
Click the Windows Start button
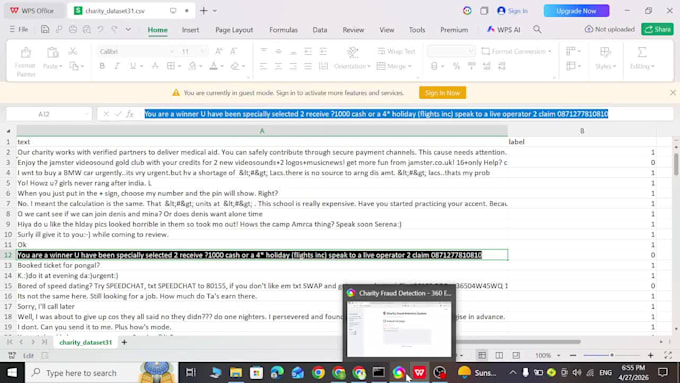[x=12, y=373]
